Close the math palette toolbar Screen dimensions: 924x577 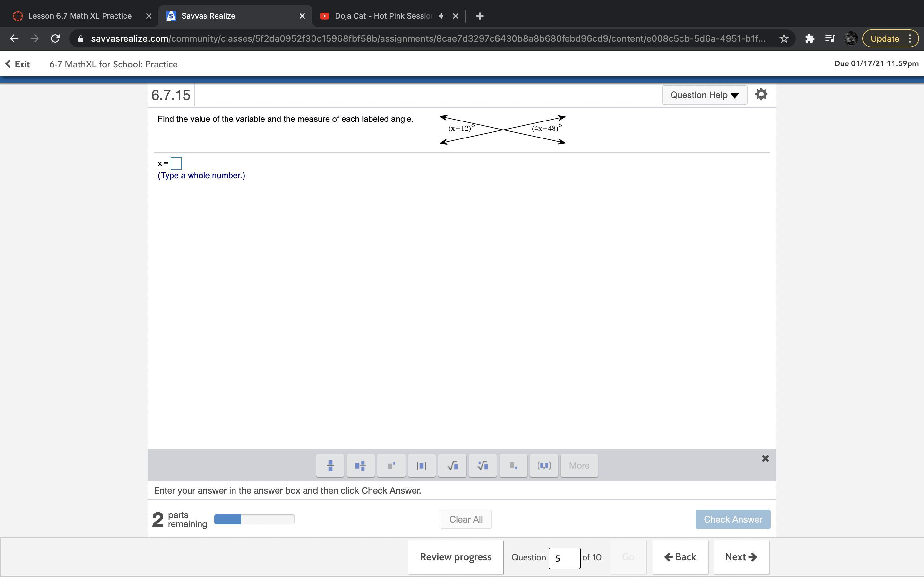765,458
